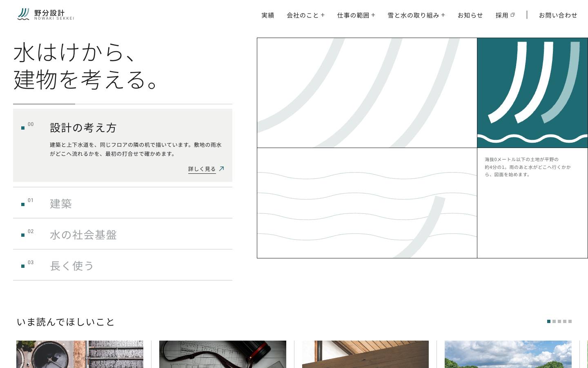Open the wooden ceiling photo article
This screenshot has height=368, width=588.
(x=365, y=354)
